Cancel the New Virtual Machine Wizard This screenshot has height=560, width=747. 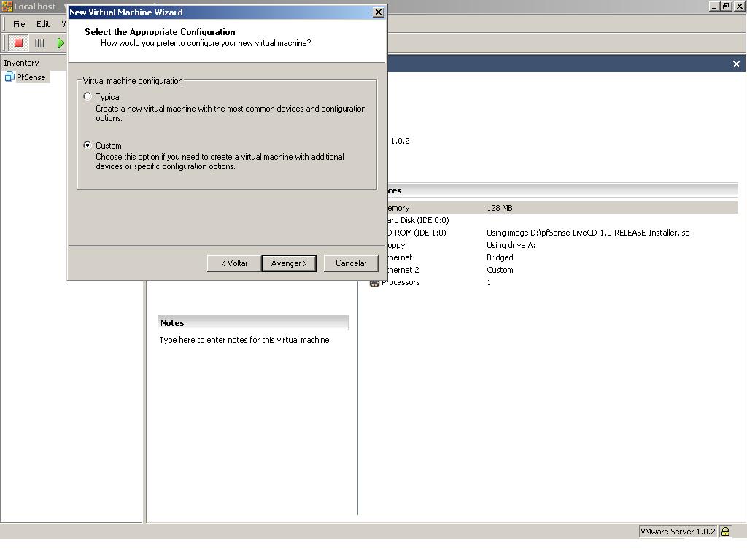pyautogui.click(x=351, y=263)
